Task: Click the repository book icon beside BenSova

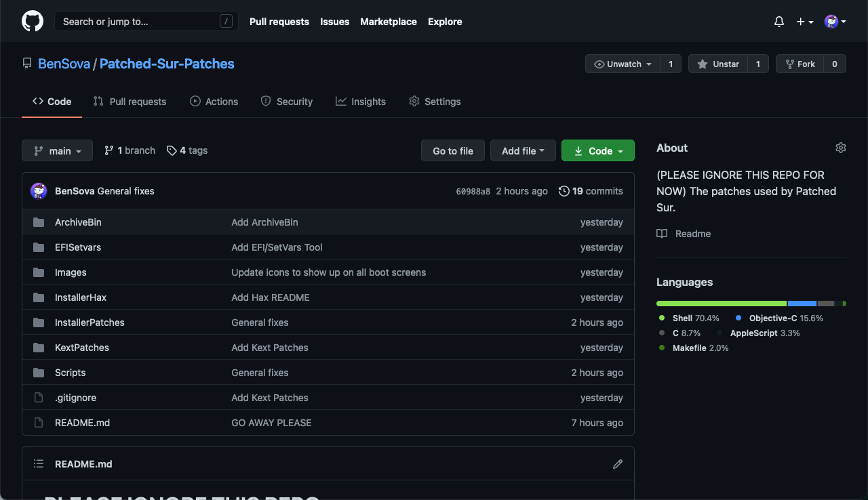Action: click(27, 64)
